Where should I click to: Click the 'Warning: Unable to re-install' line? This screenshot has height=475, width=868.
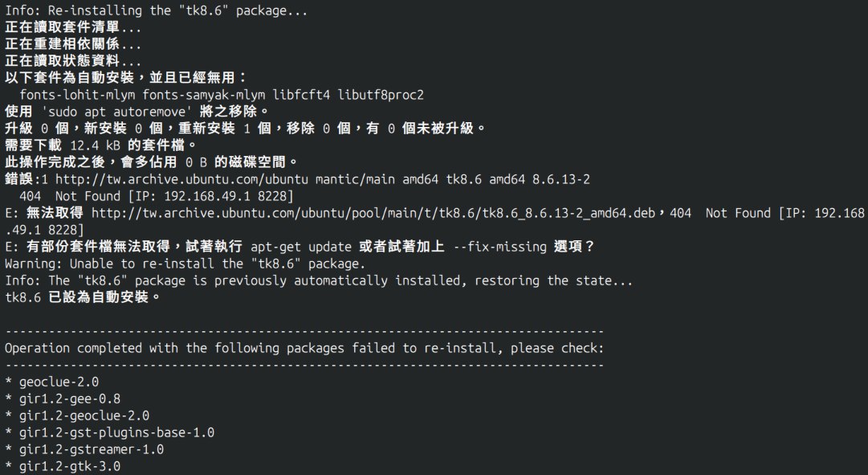(185, 264)
